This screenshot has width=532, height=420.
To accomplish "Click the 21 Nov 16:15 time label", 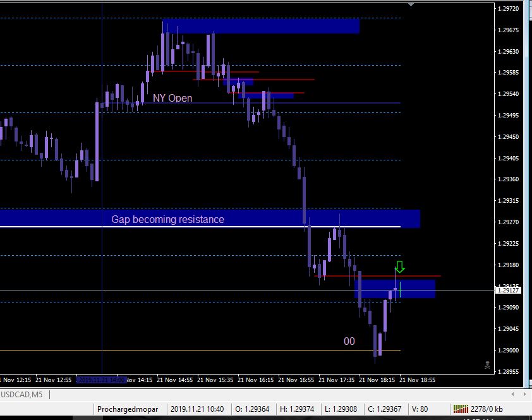I will tap(255, 380).
